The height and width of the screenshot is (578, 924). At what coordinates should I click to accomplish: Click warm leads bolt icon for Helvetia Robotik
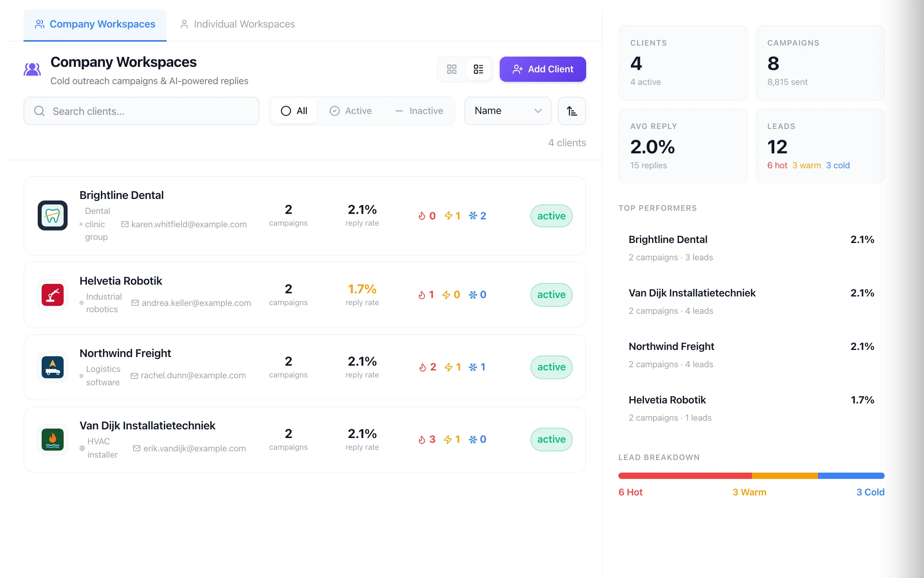[446, 295]
